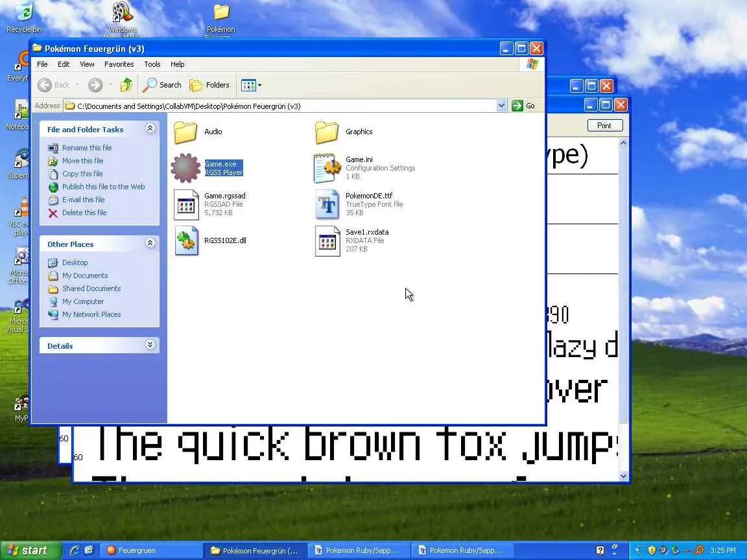Click Rename this file link
This screenshot has width=747, height=560.
coord(87,148)
